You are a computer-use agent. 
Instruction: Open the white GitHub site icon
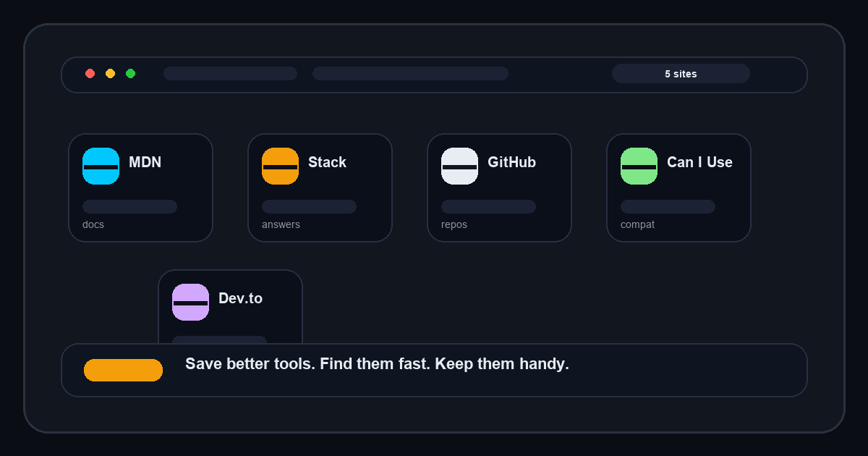459,166
